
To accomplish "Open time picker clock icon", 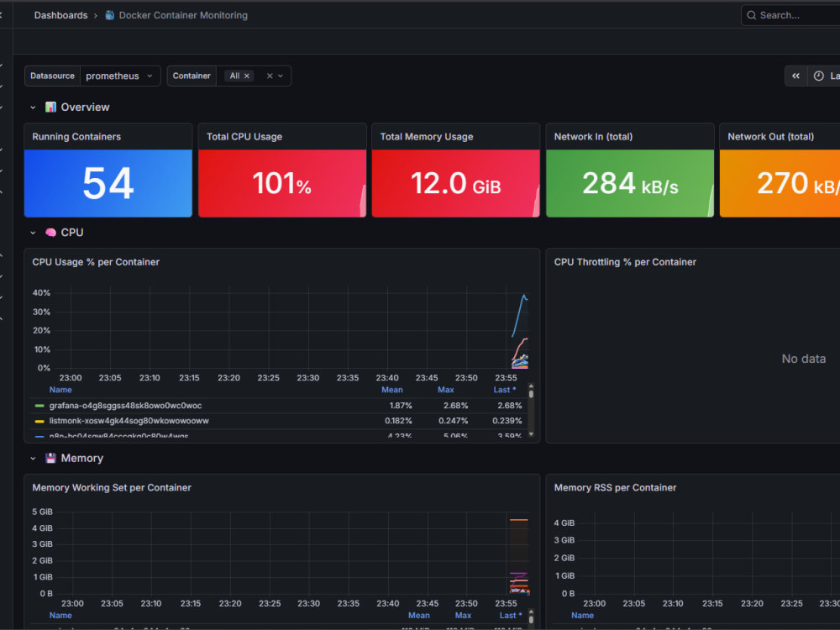I will pyautogui.click(x=818, y=76).
